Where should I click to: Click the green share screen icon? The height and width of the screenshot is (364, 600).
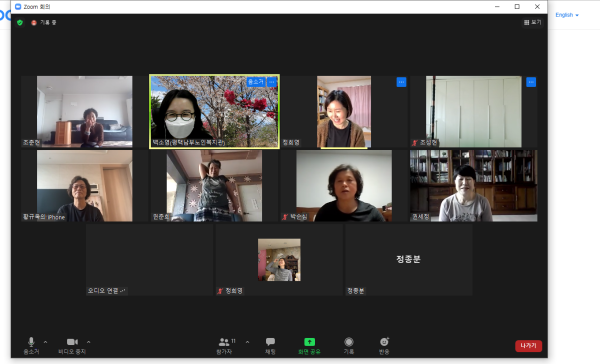309,341
